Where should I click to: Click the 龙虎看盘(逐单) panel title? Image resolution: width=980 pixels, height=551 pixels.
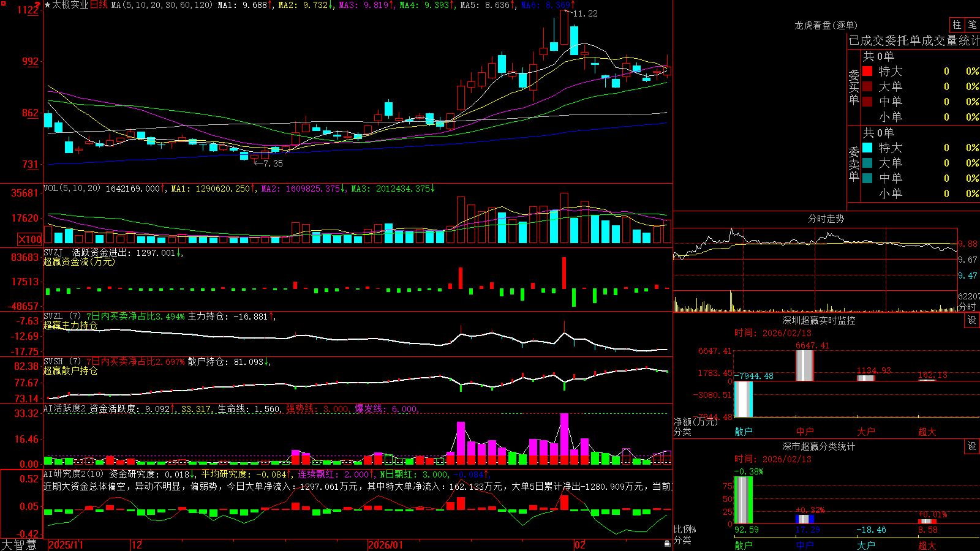pos(826,25)
